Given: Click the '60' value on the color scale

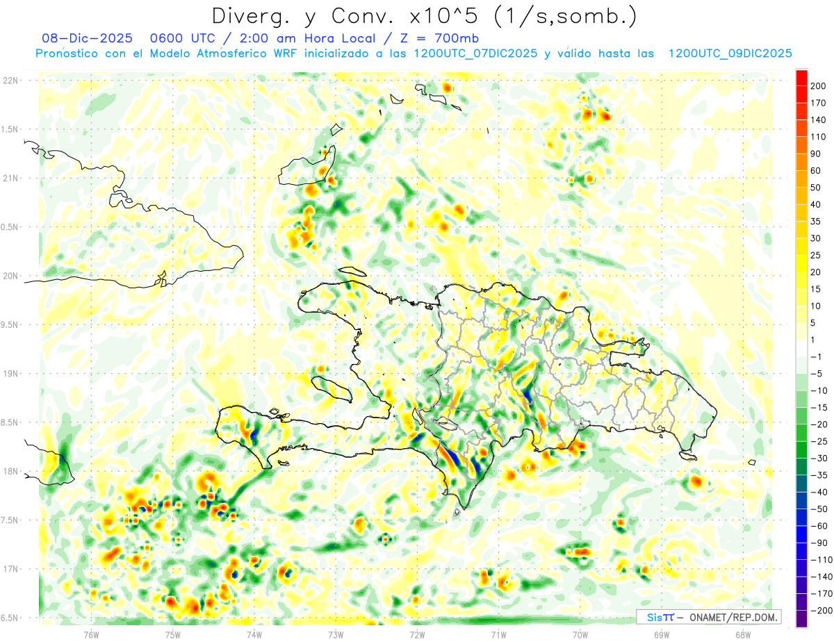Looking at the screenshot, I should pos(816,171).
